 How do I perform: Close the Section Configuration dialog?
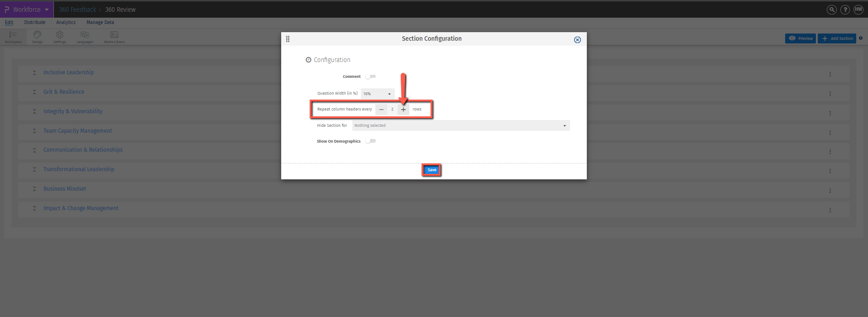[x=577, y=40]
